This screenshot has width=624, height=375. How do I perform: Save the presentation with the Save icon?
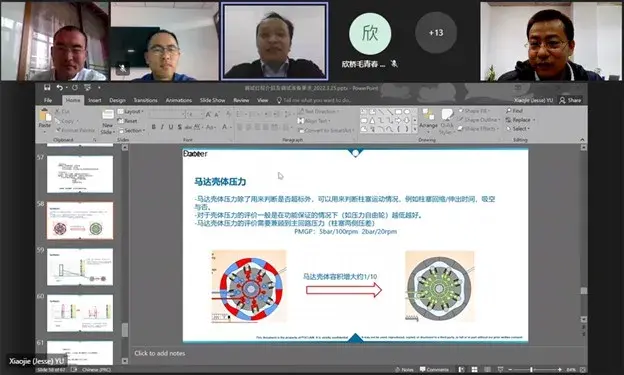(x=47, y=88)
